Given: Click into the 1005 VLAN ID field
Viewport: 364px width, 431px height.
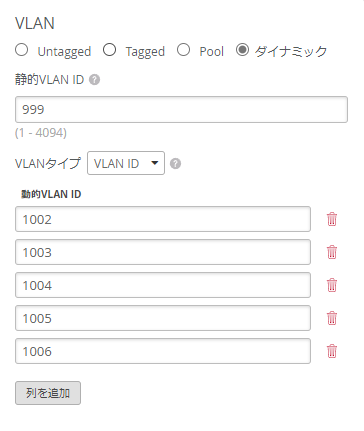Looking at the screenshot, I should (163, 318).
